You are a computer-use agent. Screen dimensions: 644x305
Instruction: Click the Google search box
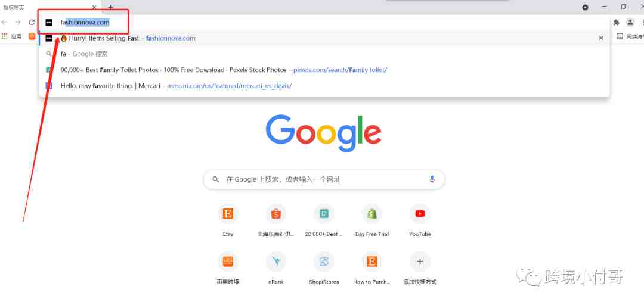coord(324,179)
